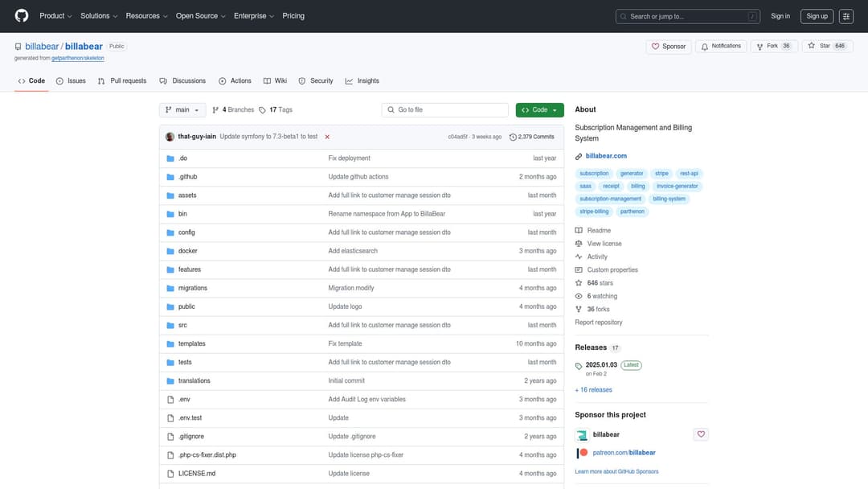This screenshot has height=489, width=868.
Task: Click the heart sponsor icon beside billabear
Action: [701, 434]
